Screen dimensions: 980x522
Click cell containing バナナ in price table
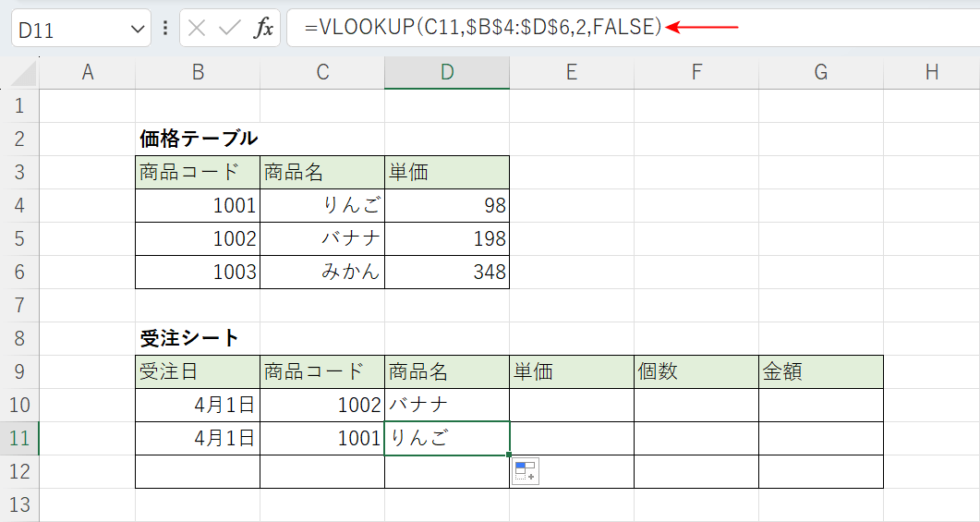pyautogui.click(x=322, y=238)
